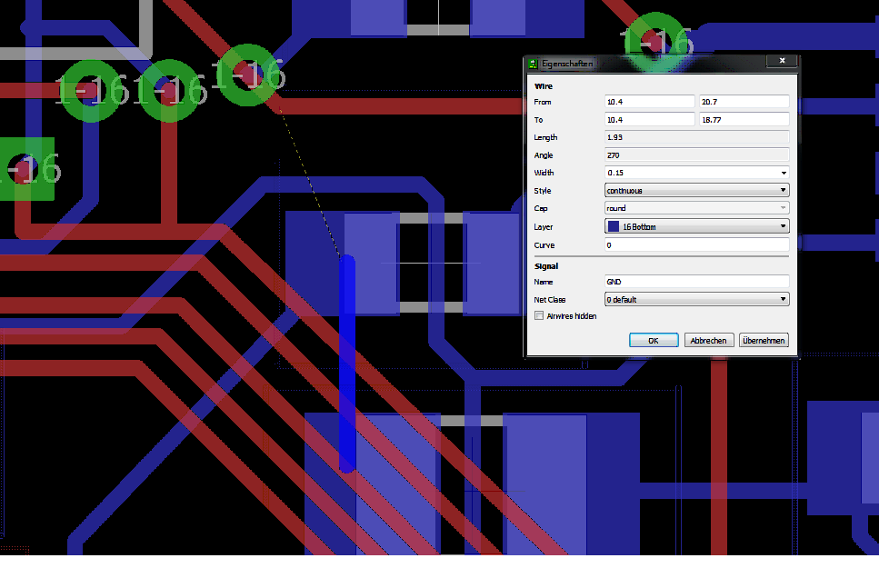879x588 pixels.
Task: Click the Übernehmen button
Action: [x=764, y=340]
